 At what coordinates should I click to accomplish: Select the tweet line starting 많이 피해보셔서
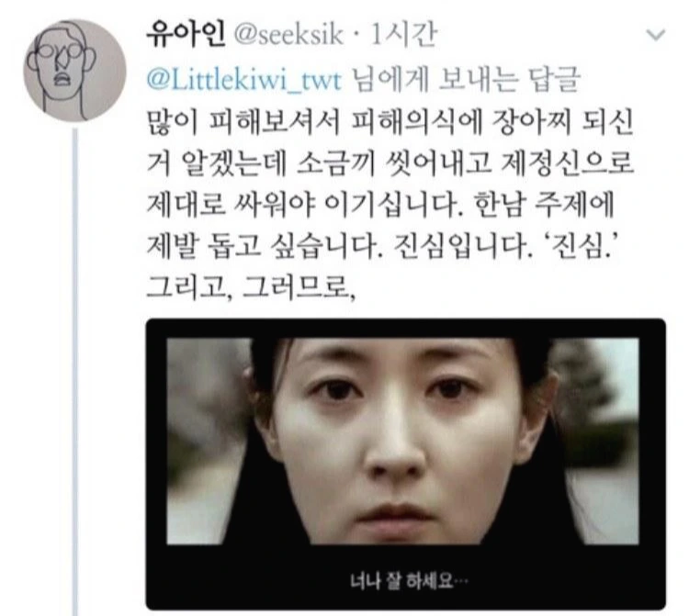tap(390, 121)
